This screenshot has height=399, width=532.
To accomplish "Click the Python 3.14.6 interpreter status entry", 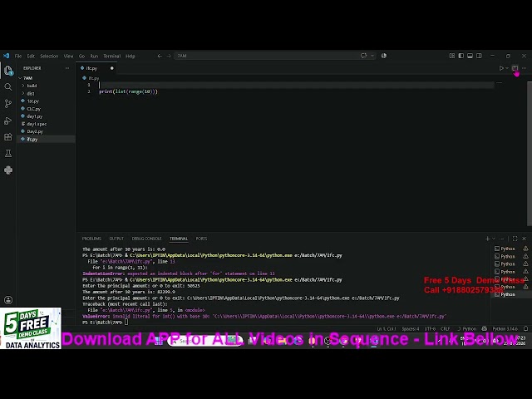I will pyautogui.click(x=505, y=329).
